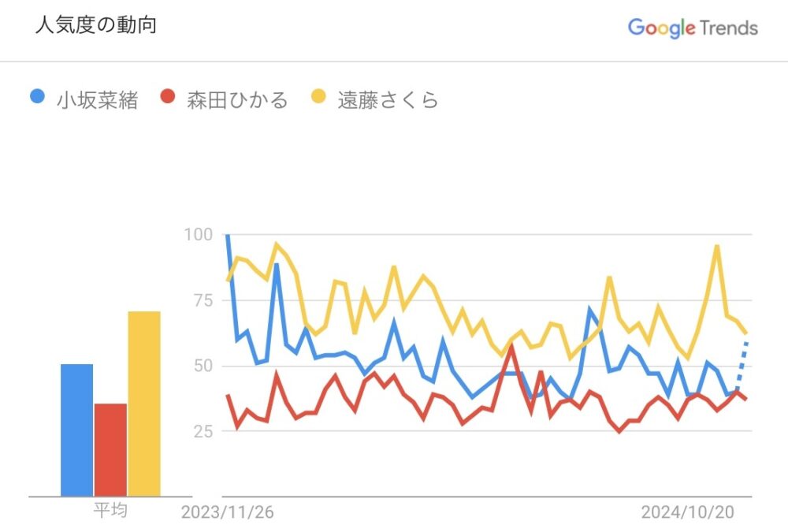The image size is (788, 532).
Task: Click the 人気度の動向 heading
Action: point(95,25)
